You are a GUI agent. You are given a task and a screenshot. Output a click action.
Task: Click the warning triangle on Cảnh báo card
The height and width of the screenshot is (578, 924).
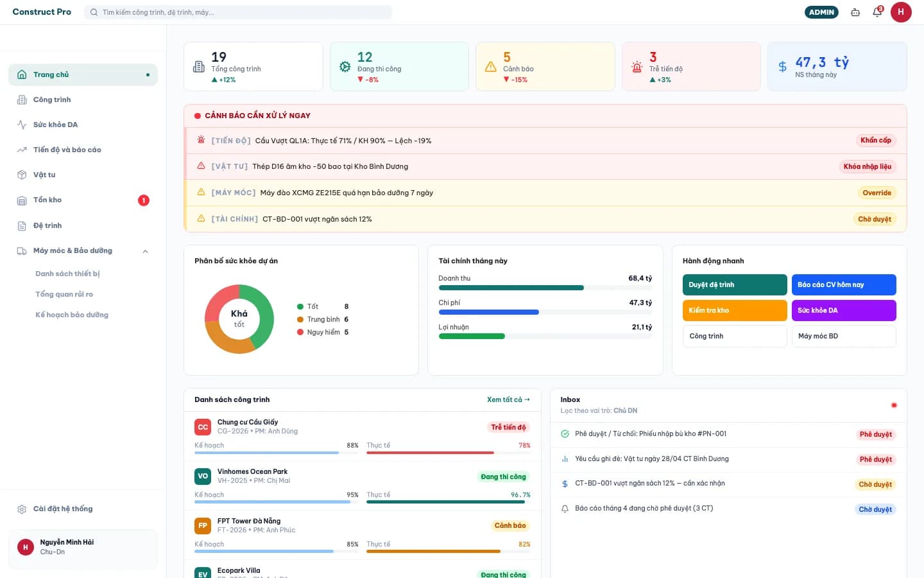[491, 67]
